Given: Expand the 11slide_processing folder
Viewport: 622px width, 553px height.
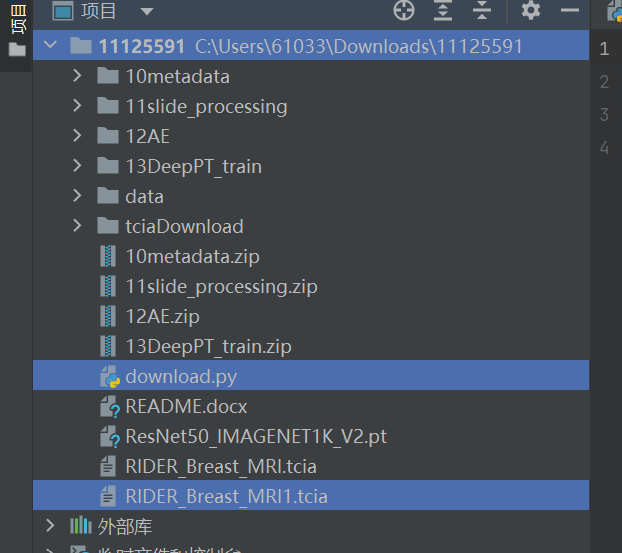Looking at the screenshot, I should tap(77, 106).
